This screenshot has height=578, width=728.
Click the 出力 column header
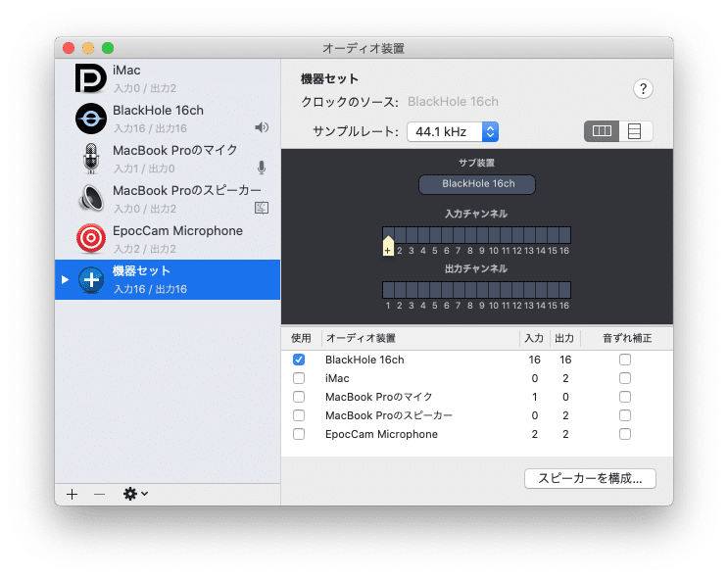(x=564, y=338)
